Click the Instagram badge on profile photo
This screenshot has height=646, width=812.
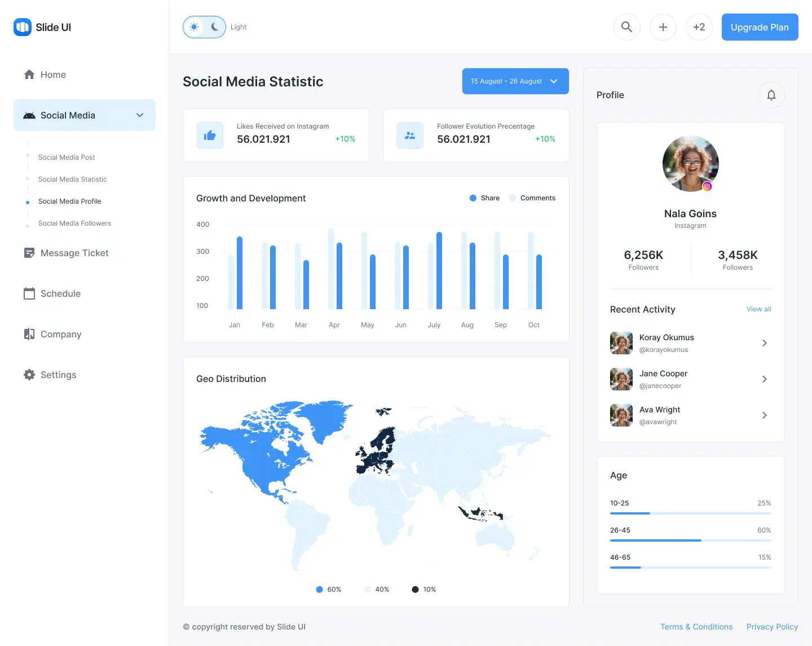click(x=707, y=186)
